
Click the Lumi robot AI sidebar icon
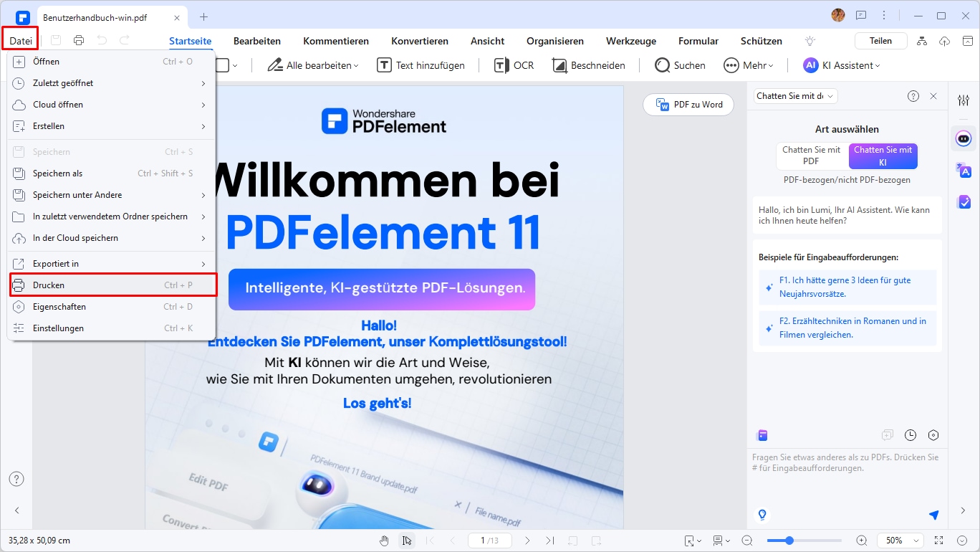[x=964, y=138]
